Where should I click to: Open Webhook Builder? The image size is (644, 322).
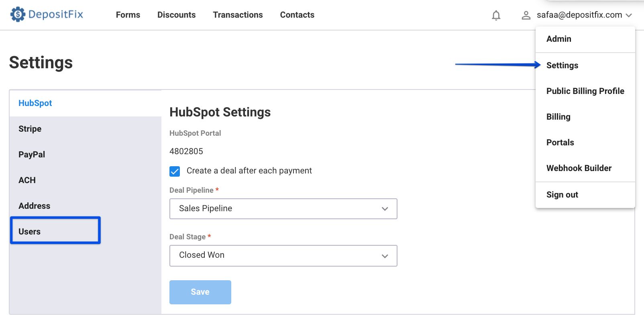(x=585, y=168)
